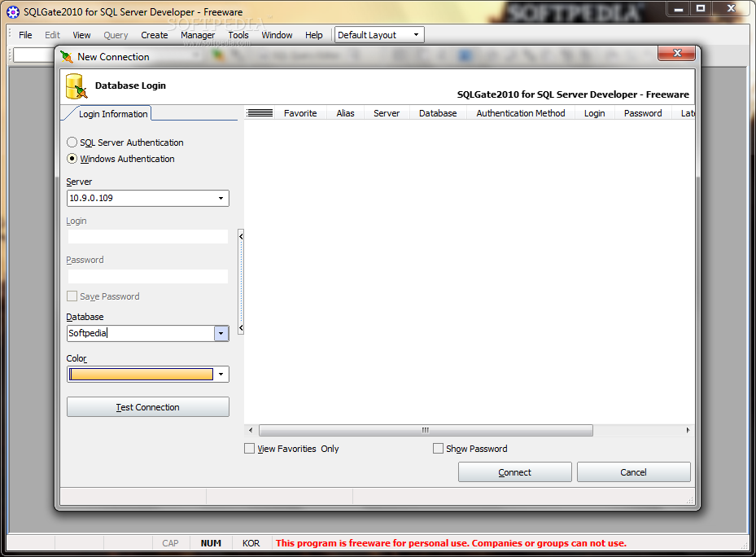
Task: Switch to Login Information tab
Action: pyautogui.click(x=113, y=114)
